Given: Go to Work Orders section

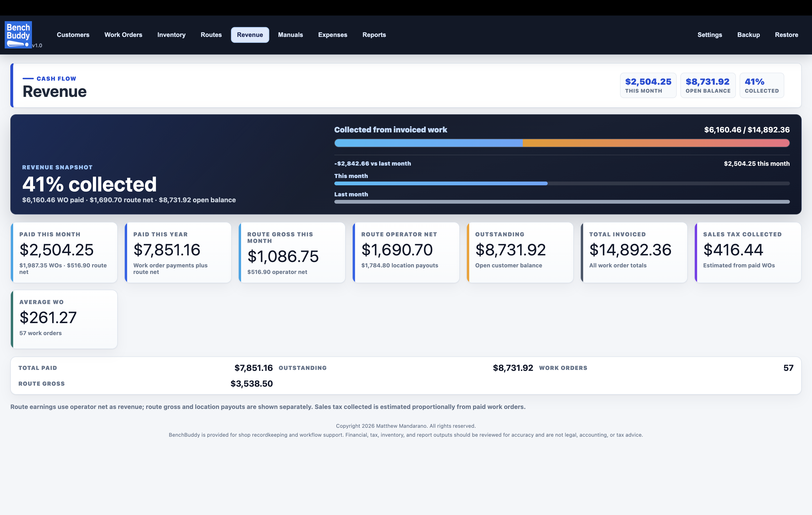Looking at the screenshot, I should point(123,35).
